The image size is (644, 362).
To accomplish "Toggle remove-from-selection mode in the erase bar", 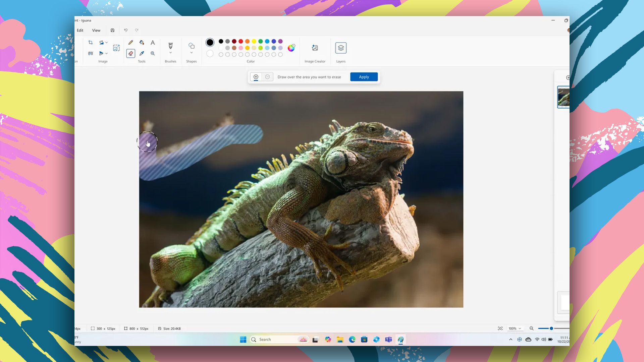I will (x=267, y=77).
